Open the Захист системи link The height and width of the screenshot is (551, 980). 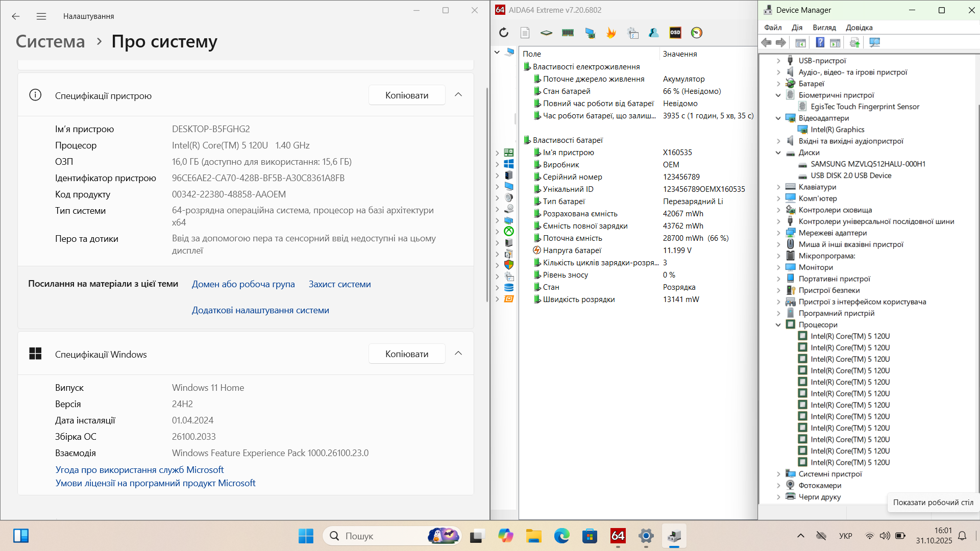point(339,284)
